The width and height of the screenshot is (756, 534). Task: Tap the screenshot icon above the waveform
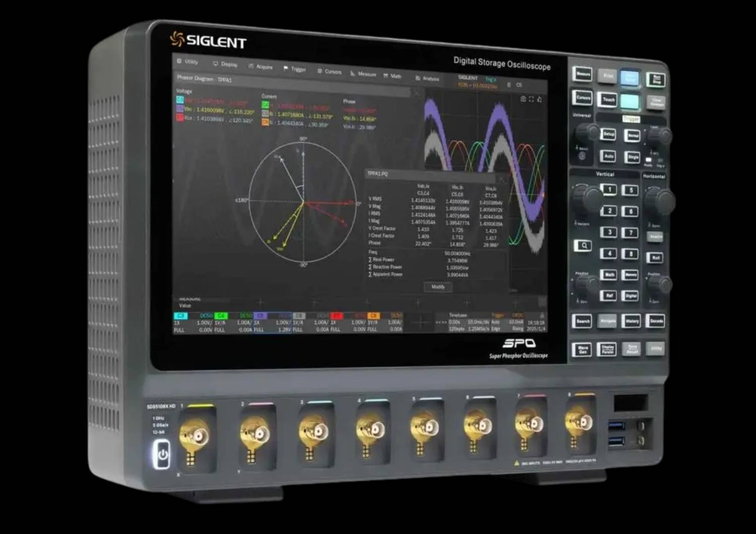point(523,99)
